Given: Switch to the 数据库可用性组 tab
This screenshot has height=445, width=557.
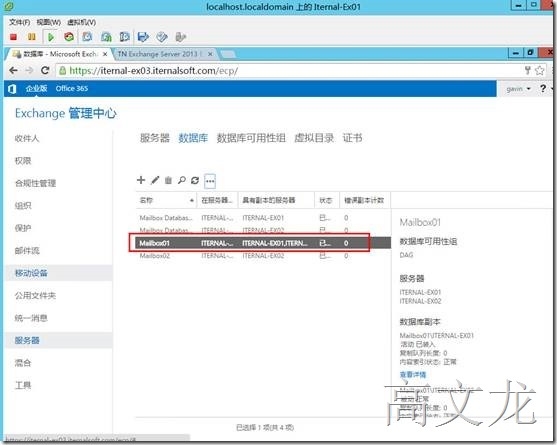Looking at the screenshot, I should point(251,138).
